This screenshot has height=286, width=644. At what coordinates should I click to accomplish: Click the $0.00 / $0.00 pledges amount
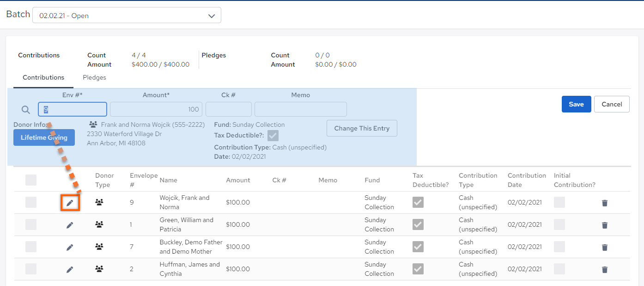click(336, 64)
